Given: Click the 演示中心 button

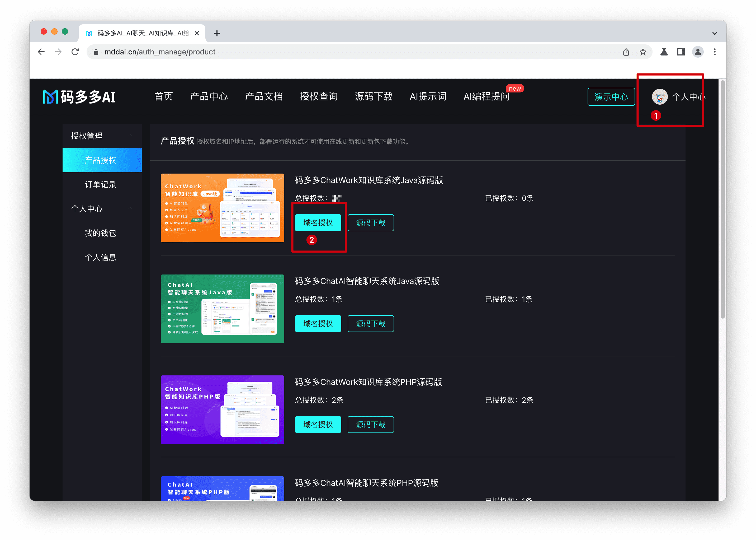Looking at the screenshot, I should click(611, 97).
